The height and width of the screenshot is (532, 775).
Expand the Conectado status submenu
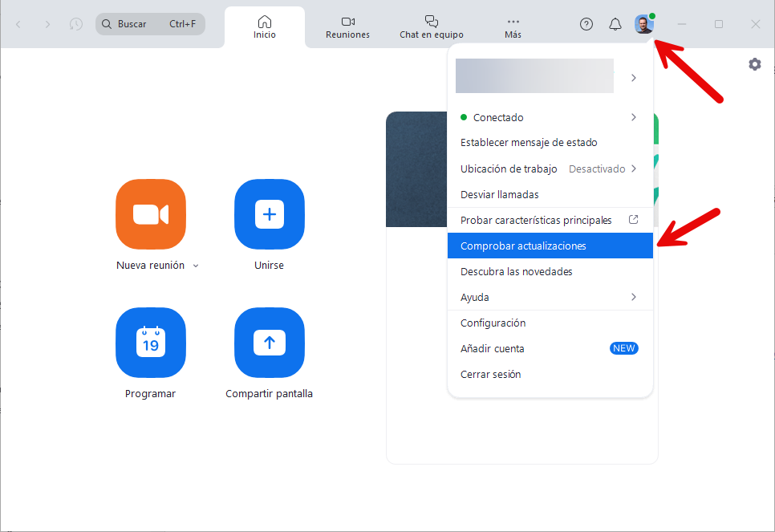point(633,117)
